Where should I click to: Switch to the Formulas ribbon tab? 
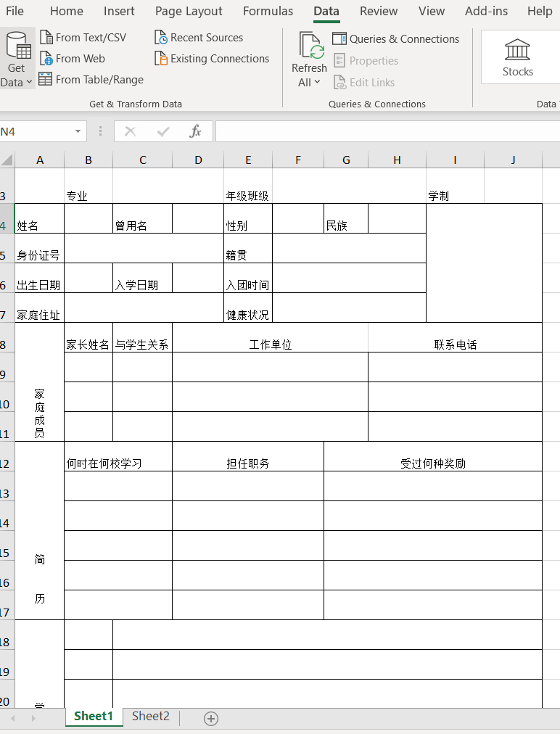(x=268, y=11)
